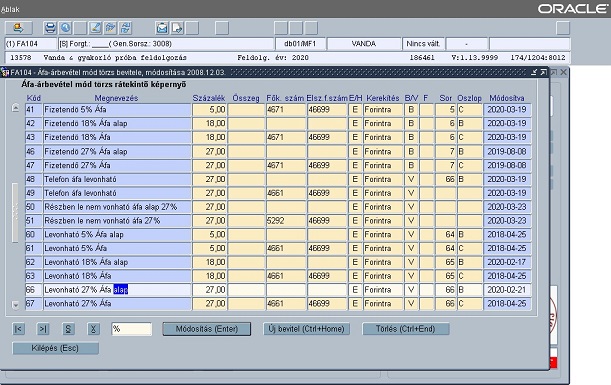
Task: Click the document export icon in toolbar
Action: [x=177, y=28]
